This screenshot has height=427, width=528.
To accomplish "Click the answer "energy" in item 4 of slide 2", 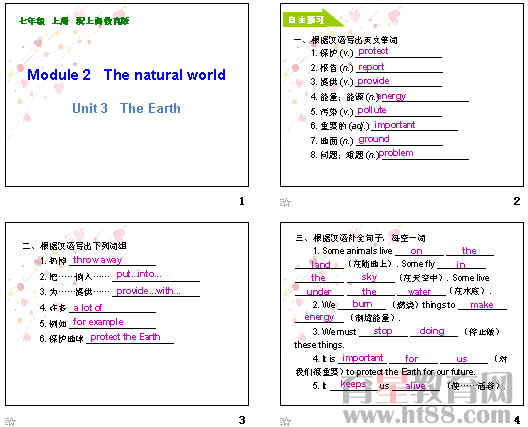I will click(392, 96).
